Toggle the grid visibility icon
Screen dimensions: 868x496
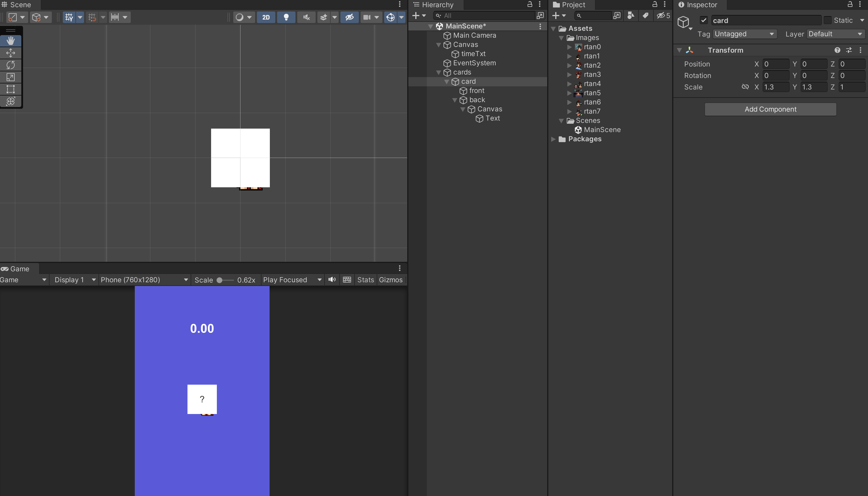69,17
